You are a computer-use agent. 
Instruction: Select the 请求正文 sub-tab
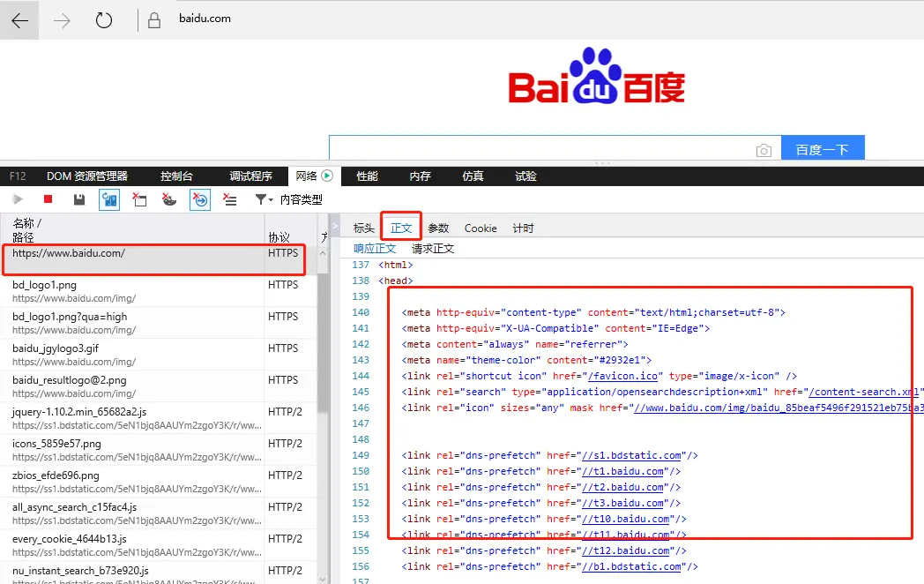click(433, 249)
